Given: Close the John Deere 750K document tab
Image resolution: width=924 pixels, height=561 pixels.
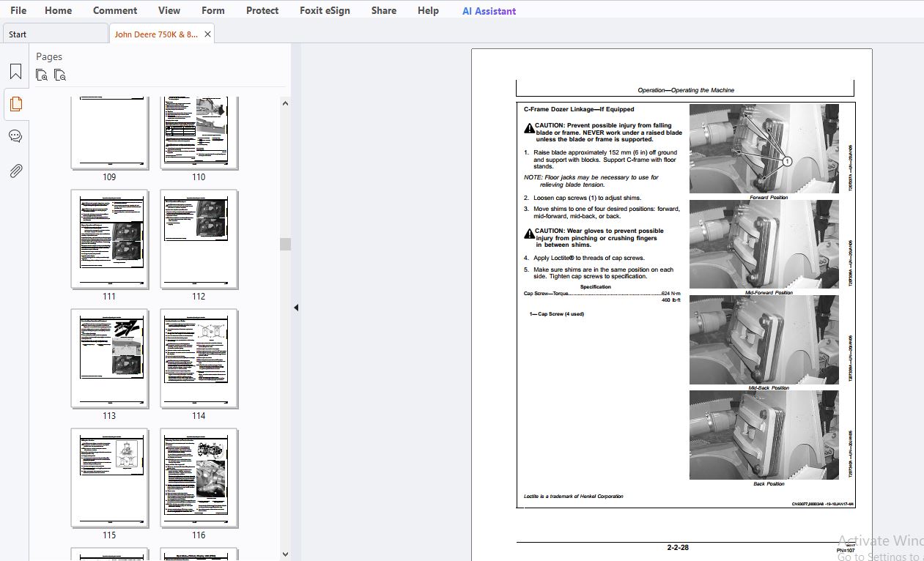Looking at the screenshot, I should point(207,34).
